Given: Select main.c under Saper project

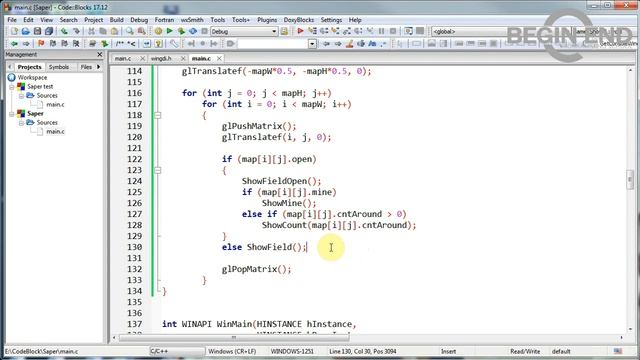Looking at the screenshot, I should [x=55, y=131].
